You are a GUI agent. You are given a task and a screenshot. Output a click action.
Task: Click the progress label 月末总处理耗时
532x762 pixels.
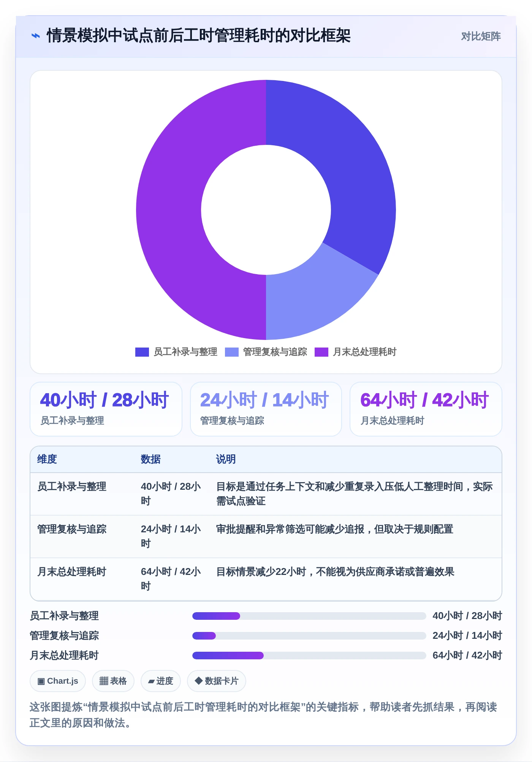tap(64, 656)
